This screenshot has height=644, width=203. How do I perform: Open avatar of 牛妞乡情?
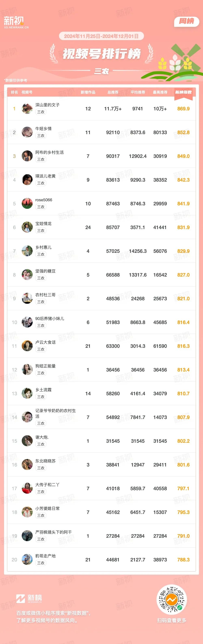(27, 132)
